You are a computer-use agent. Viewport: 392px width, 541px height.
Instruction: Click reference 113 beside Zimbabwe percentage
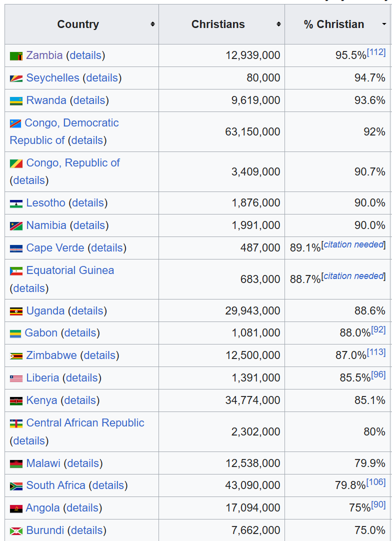376,352
